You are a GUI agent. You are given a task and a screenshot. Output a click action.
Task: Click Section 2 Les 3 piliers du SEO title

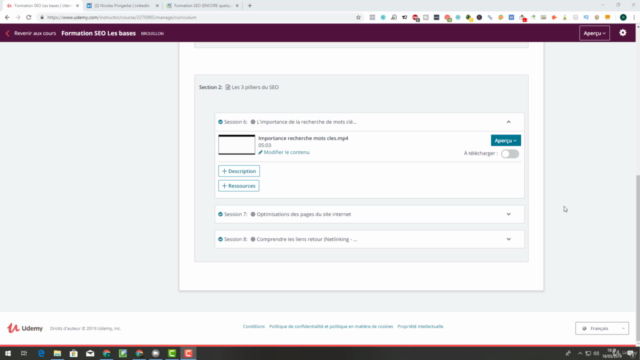pos(255,87)
